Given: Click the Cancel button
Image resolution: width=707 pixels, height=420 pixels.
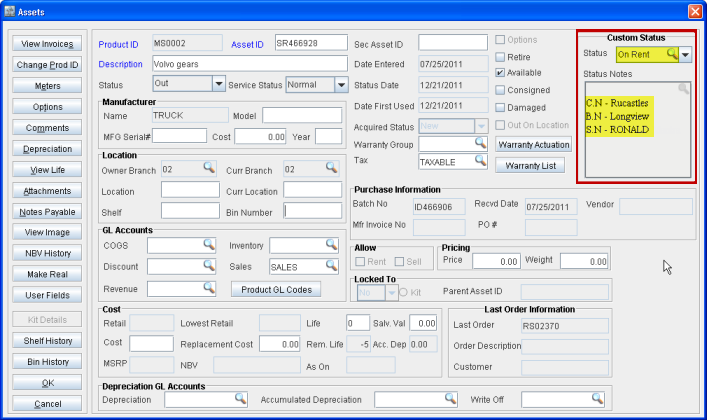Looking at the screenshot, I should (47, 404).
